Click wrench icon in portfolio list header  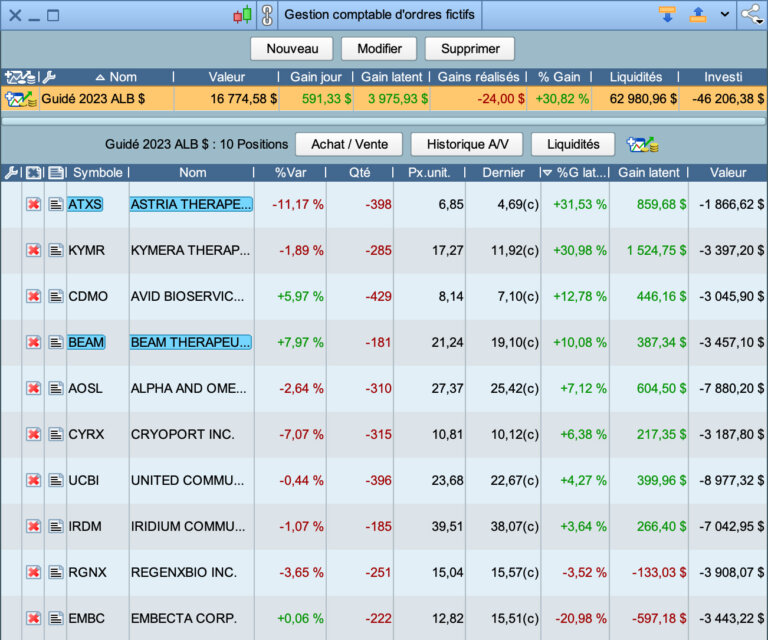coord(49,77)
